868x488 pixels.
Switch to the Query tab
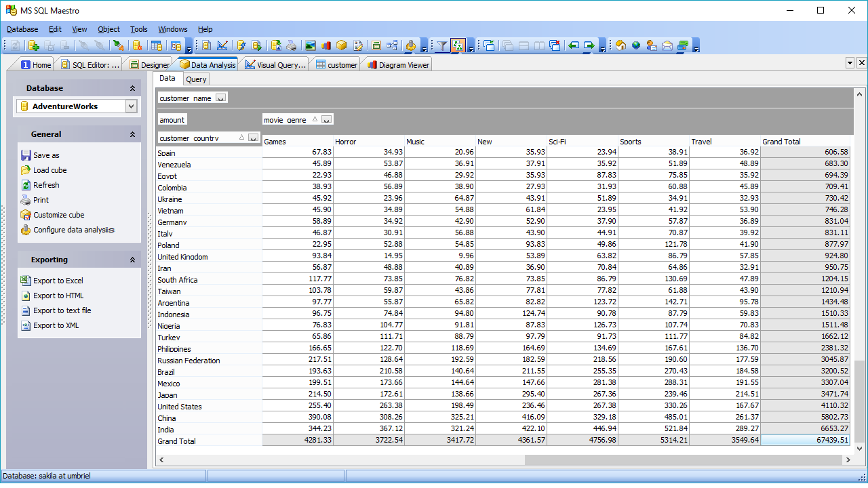(196, 79)
